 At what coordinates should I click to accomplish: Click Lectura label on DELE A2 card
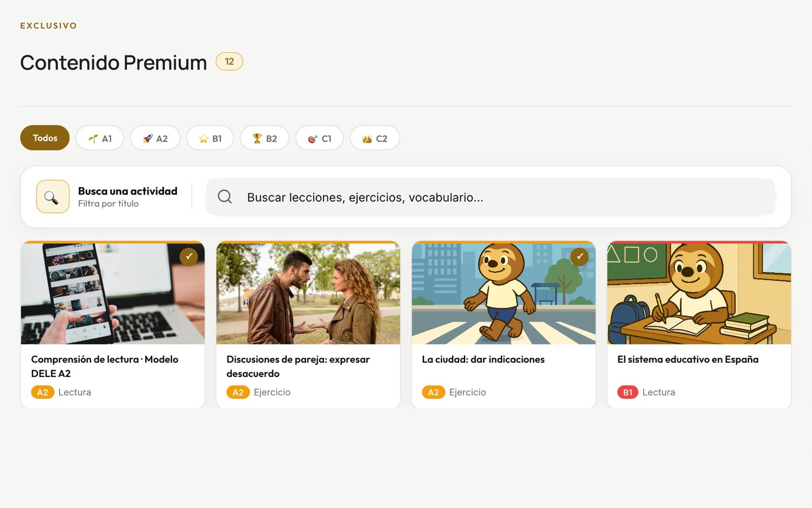tap(75, 392)
